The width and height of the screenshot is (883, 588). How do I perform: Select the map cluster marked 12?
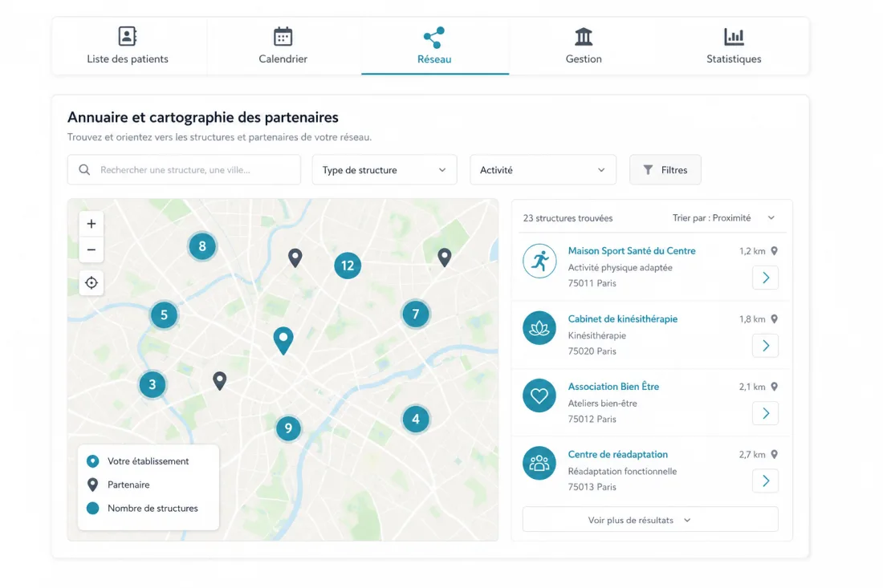pos(348,266)
